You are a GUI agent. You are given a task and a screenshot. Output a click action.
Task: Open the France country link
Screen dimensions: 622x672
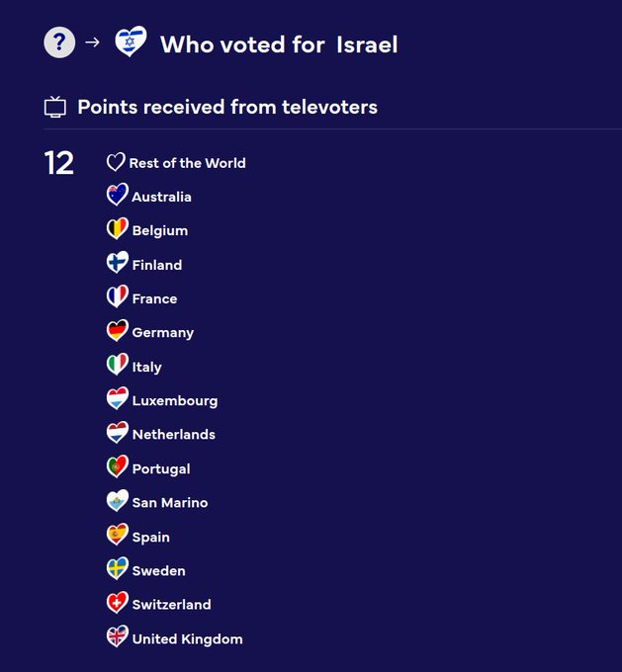(154, 298)
